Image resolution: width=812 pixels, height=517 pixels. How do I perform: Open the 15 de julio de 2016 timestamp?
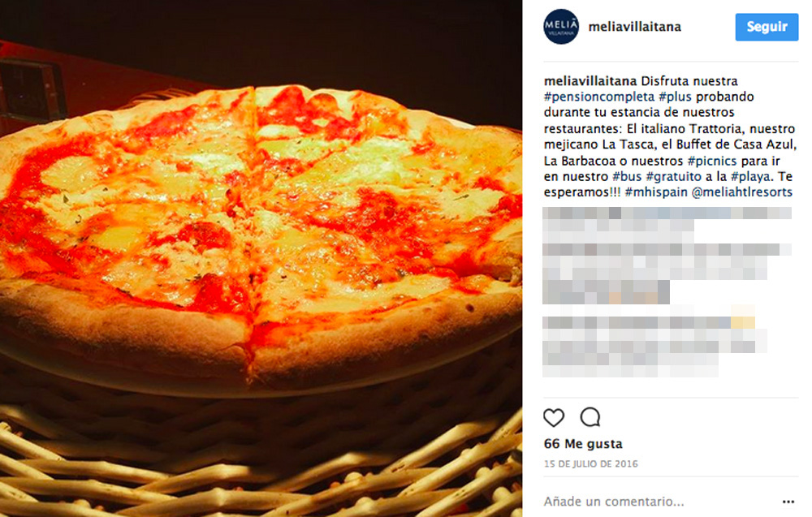[x=591, y=463]
